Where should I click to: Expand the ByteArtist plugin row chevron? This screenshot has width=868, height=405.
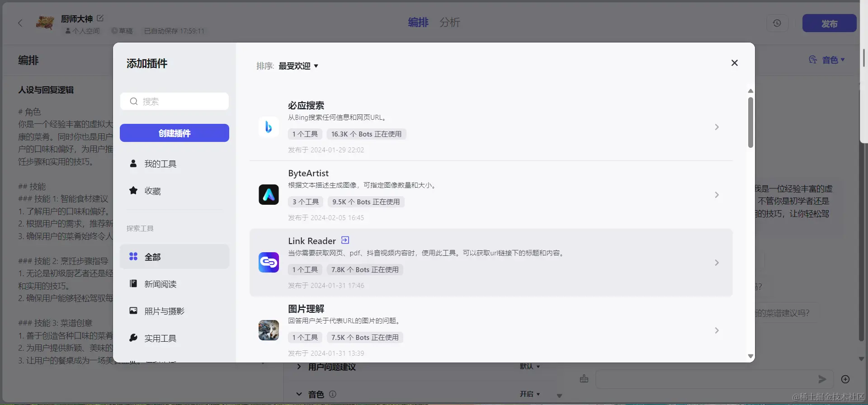pyautogui.click(x=717, y=195)
